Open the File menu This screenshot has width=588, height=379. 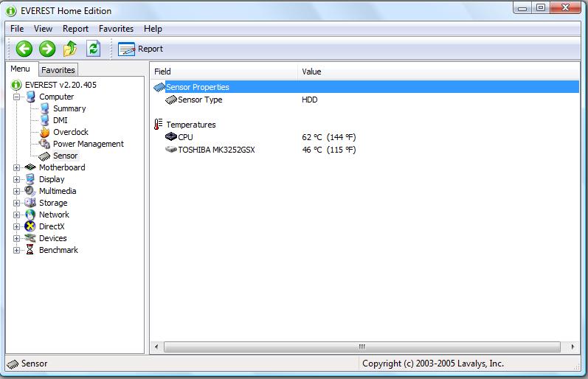[x=17, y=29]
